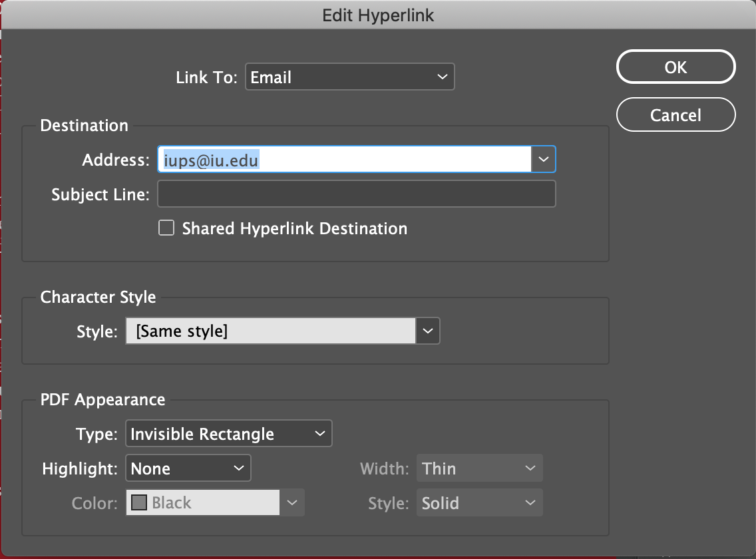Expand the Character Style dropdown
This screenshot has width=756, height=559.
[x=428, y=331]
